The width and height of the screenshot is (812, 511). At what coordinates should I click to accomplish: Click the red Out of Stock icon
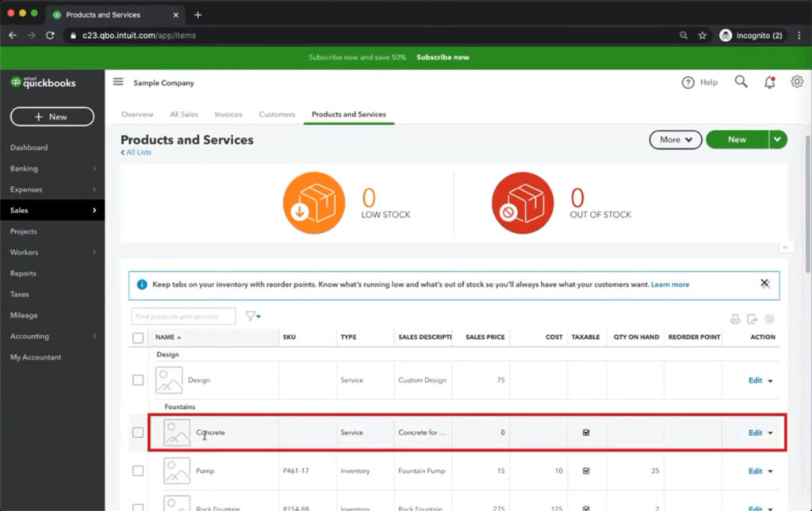tap(523, 203)
